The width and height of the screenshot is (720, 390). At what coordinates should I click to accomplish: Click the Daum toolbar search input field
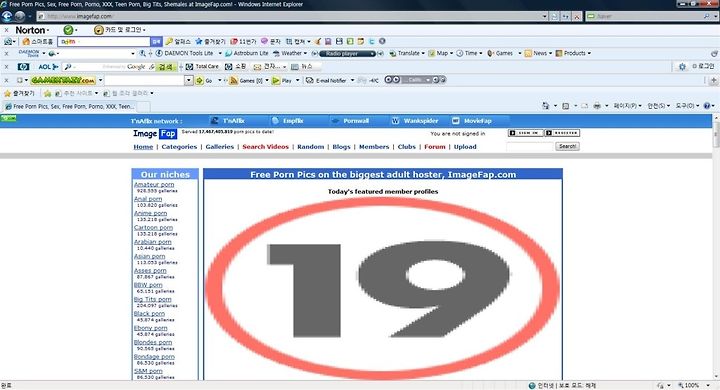104,41
